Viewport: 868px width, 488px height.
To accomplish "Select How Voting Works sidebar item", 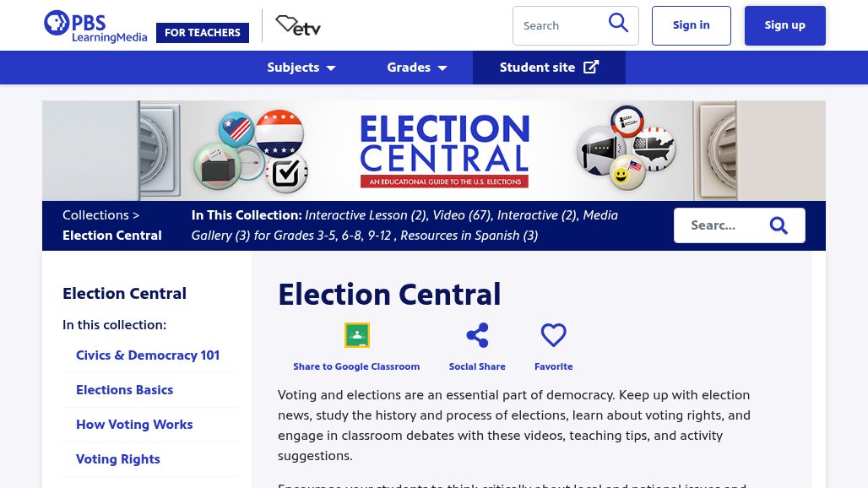I will 134,425.
